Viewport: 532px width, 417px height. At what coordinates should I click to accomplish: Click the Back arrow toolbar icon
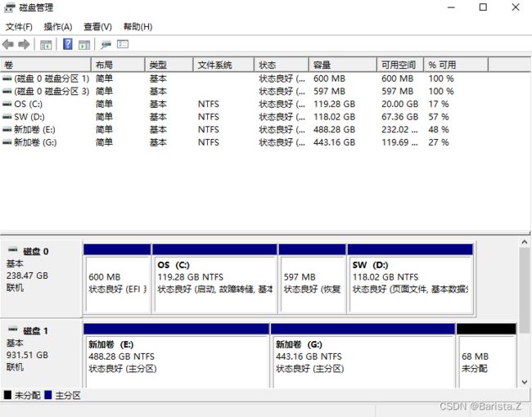pos(8,44)
